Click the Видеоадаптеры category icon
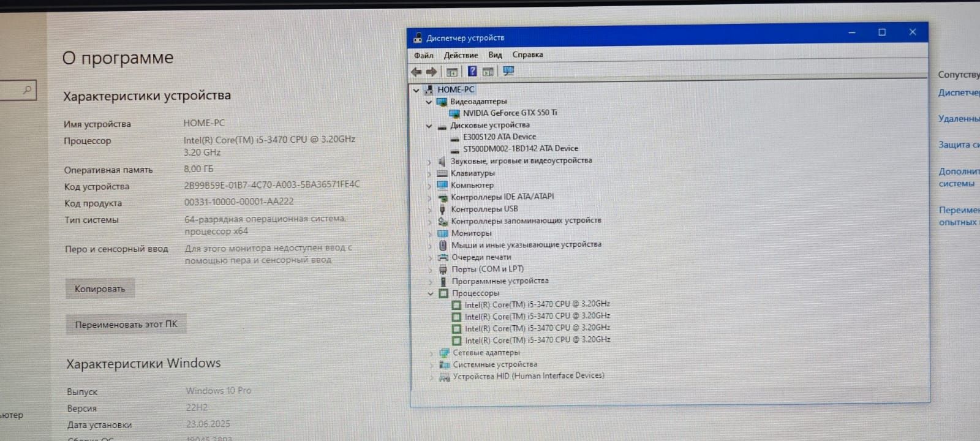 click(x=442, y=102)
